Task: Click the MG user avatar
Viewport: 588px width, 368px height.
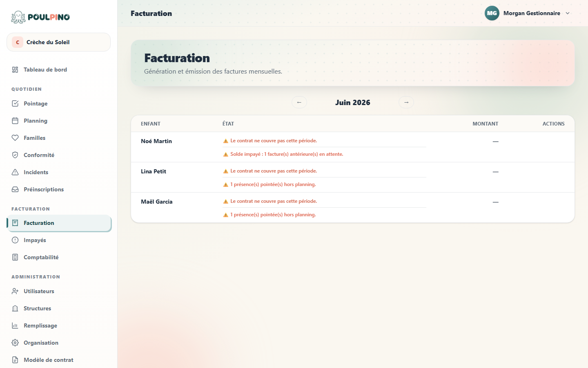Action: pyautogui.click(x=492, y=13)
